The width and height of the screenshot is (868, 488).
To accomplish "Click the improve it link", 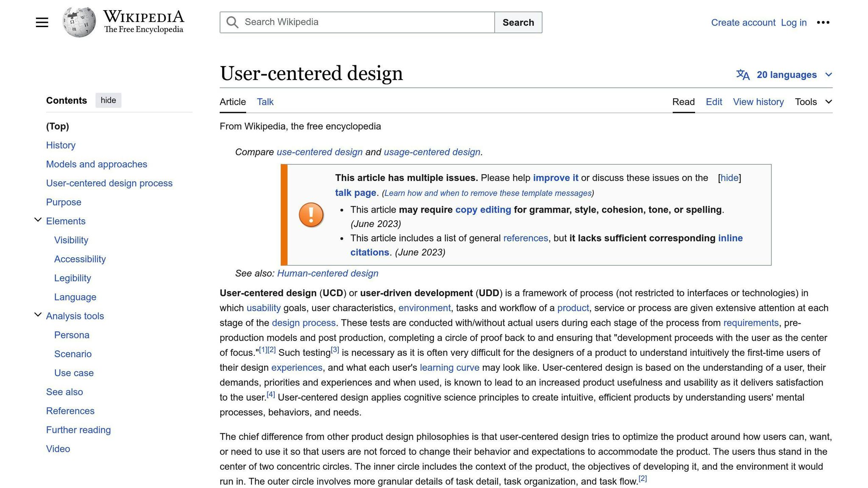I will [x=556, y=178].
